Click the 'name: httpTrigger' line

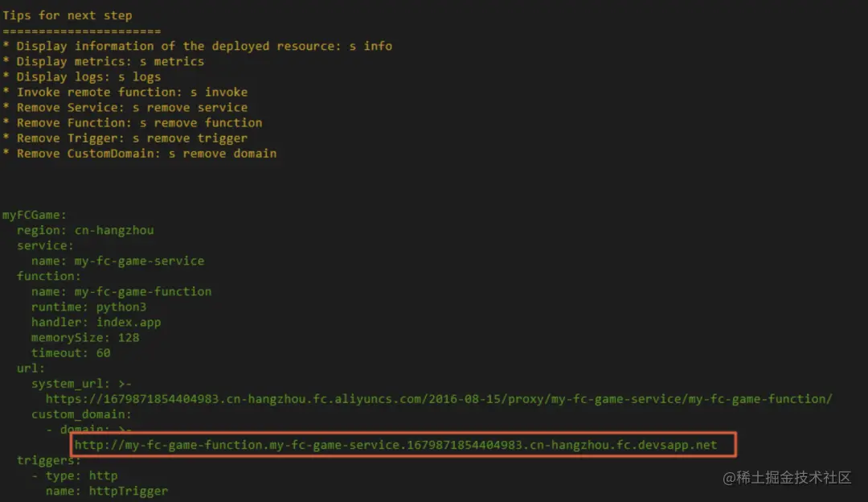point(107,491)
